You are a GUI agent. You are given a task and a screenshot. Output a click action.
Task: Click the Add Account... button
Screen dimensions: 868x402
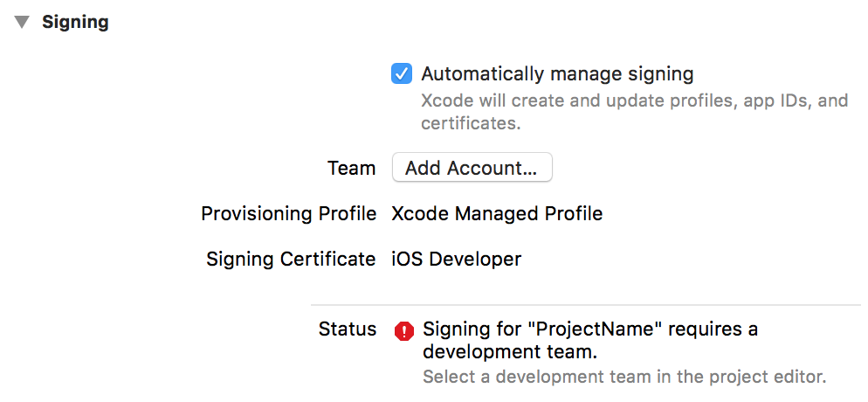(x=472, y=167)
